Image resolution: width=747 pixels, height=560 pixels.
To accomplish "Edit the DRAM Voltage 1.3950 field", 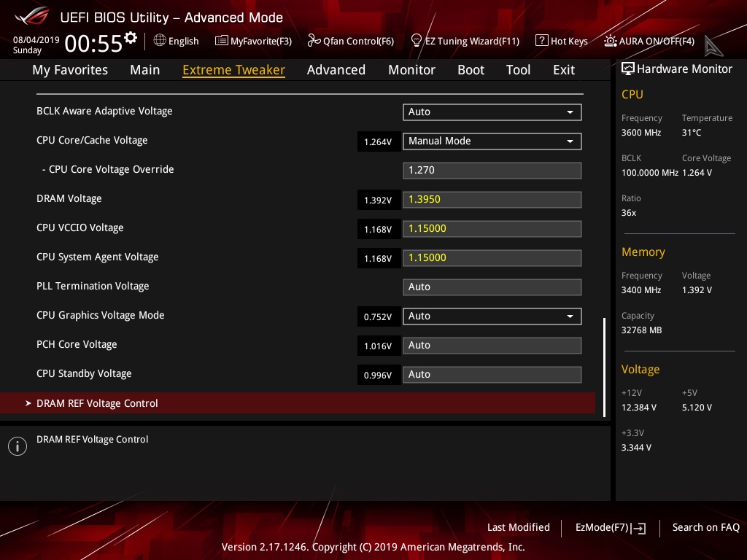I will (492, 200).
